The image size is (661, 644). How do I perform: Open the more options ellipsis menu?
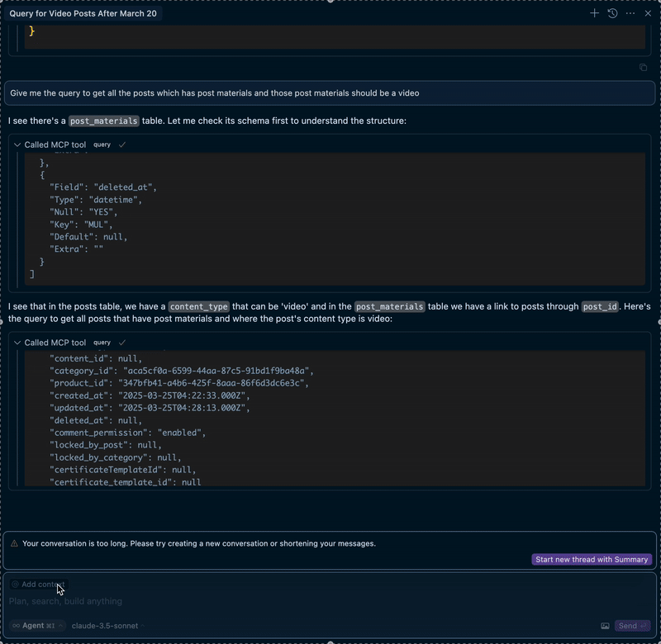[x=630, y=13]
